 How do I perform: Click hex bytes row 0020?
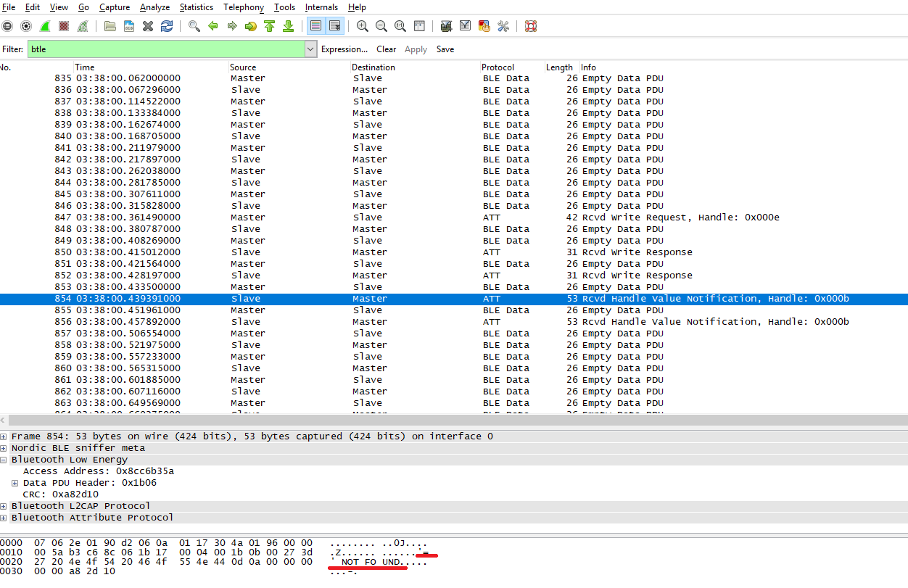pos(156,562)
